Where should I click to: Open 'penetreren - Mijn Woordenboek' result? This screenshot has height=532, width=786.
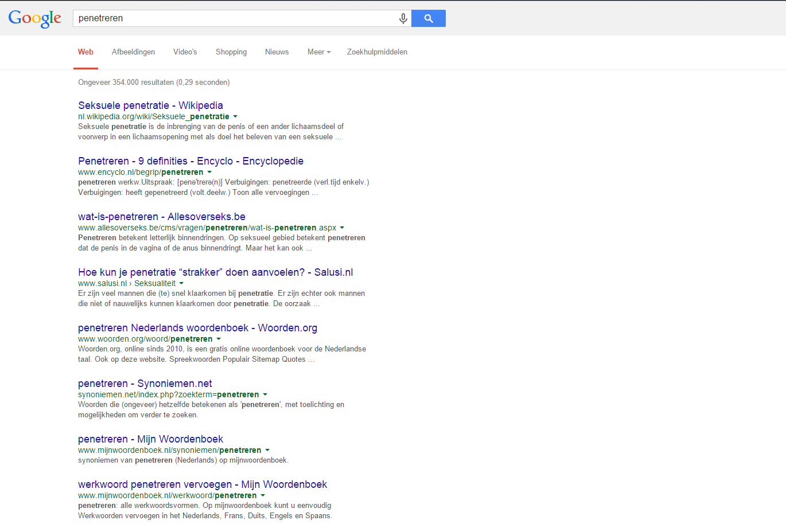(150, 439)
